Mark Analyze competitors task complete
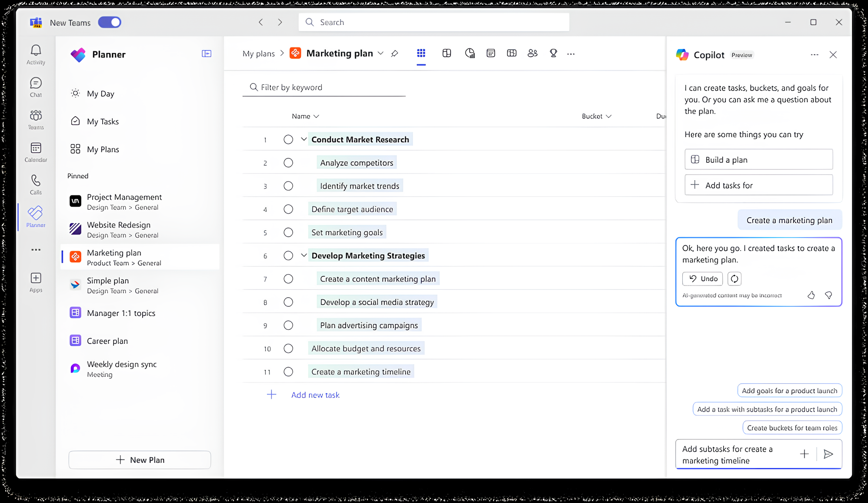This screenshot has width=868, height=503. click(288, 163)
